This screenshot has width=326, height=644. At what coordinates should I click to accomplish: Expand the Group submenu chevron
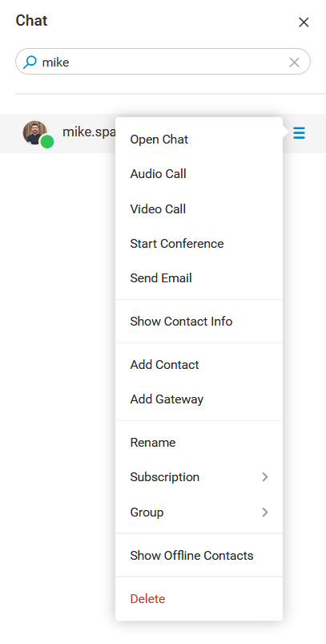[x=265, y=512]
